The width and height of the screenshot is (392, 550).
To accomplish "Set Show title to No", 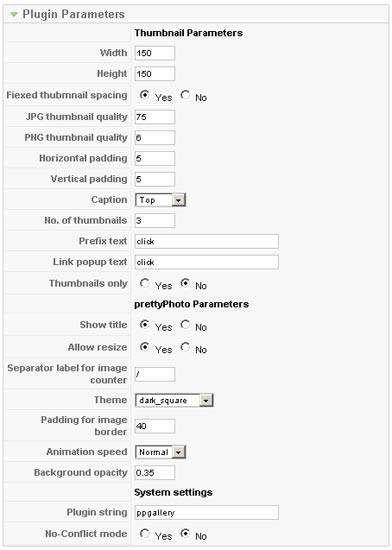I will [185, 324].
